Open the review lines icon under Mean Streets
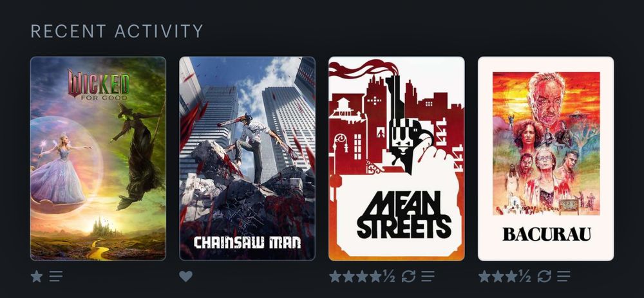The image size is (644, 298). [428, 276]
